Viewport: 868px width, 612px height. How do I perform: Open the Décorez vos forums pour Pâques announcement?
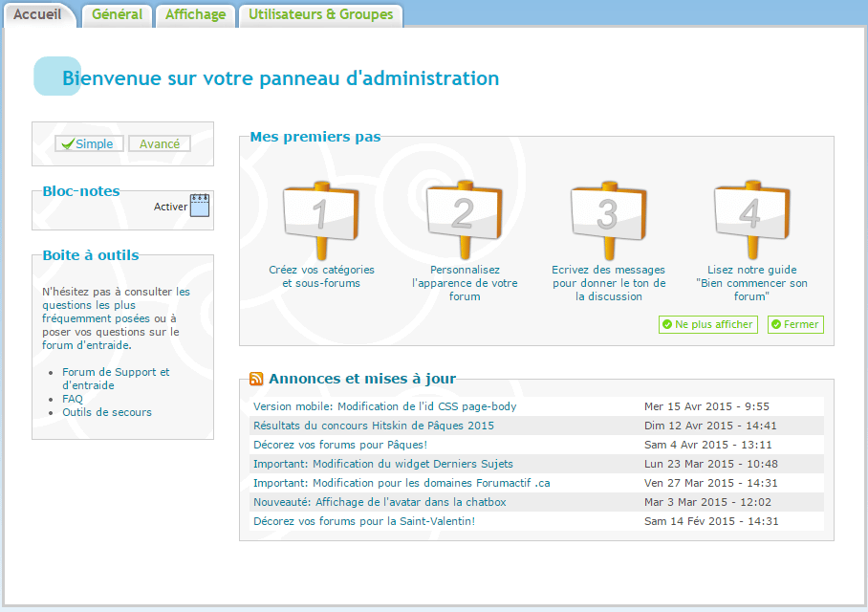(x=339, y=445)
